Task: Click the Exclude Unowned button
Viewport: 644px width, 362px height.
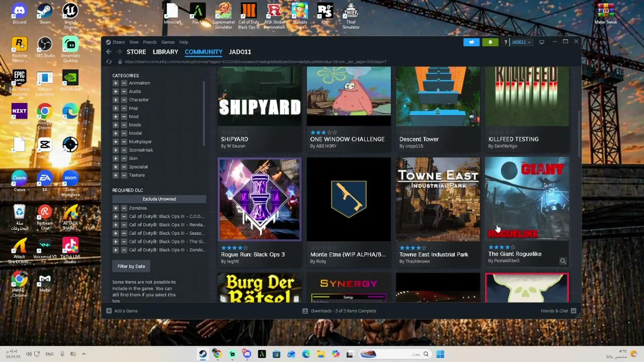Action: click(x=159, y=199)
